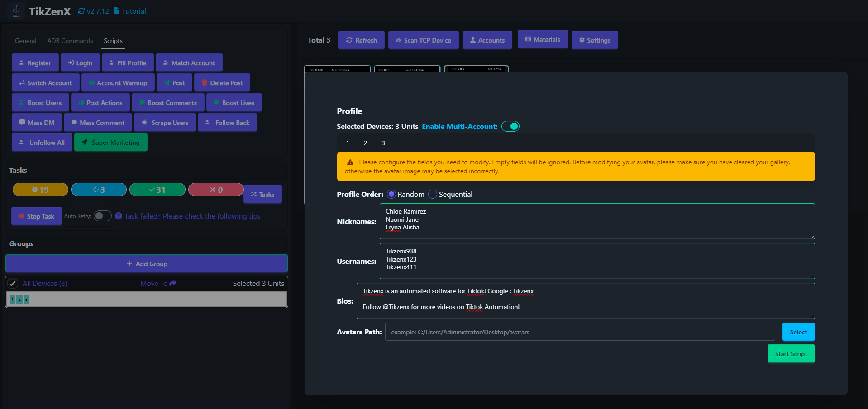Open the Tutorial link

(x=130, y=11)
